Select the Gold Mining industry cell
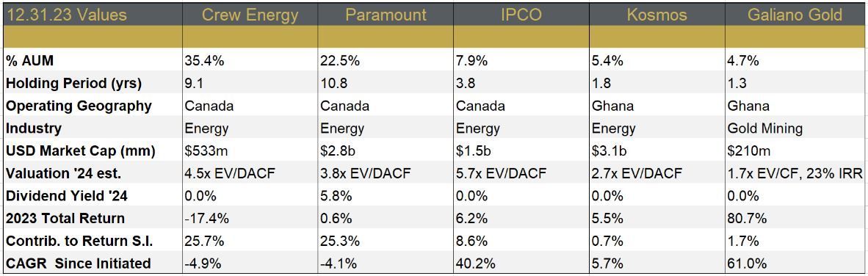The width and height of the screenshot is (868, 276). (795, 129)
